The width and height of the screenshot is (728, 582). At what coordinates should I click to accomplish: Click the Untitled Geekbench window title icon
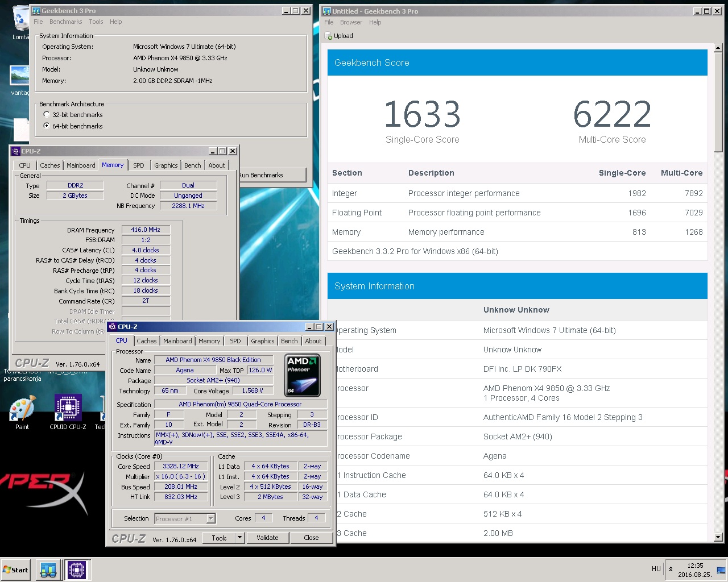[327, 11]
